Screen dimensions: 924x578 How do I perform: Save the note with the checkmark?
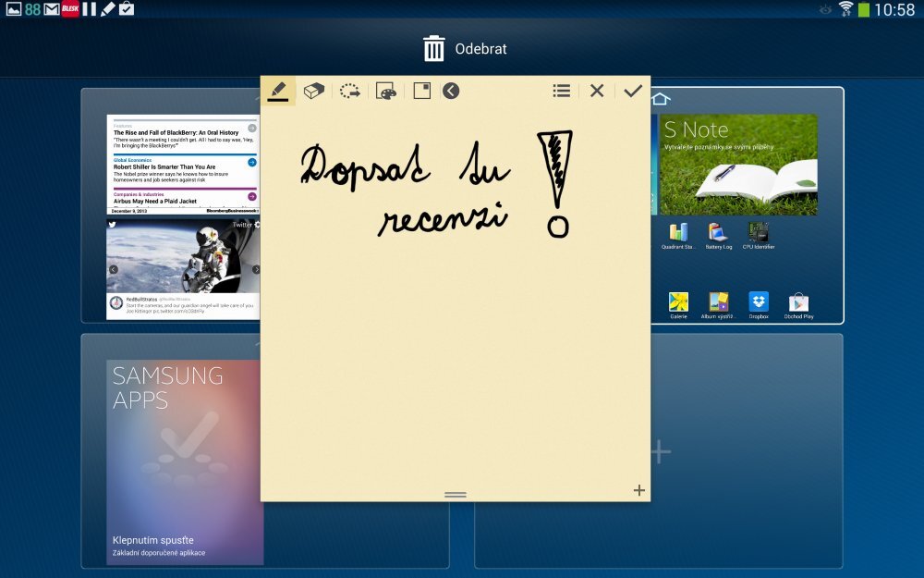click(x=632, y=90)
